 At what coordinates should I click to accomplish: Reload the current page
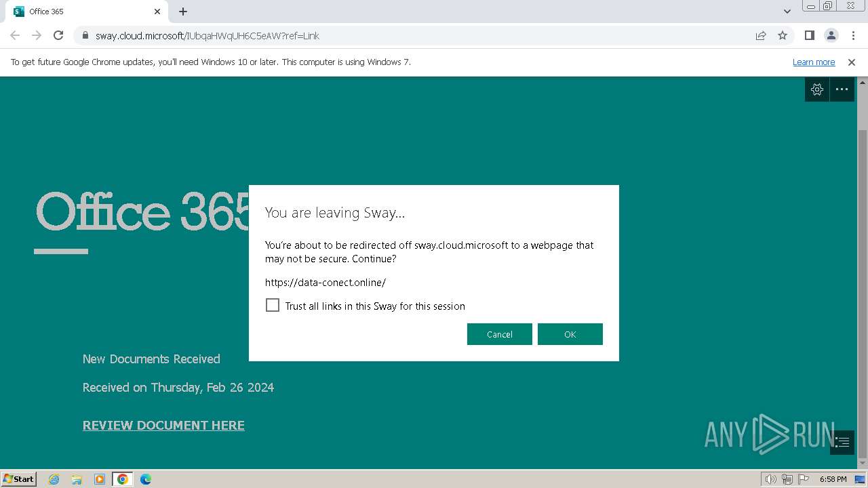point(58,36)
